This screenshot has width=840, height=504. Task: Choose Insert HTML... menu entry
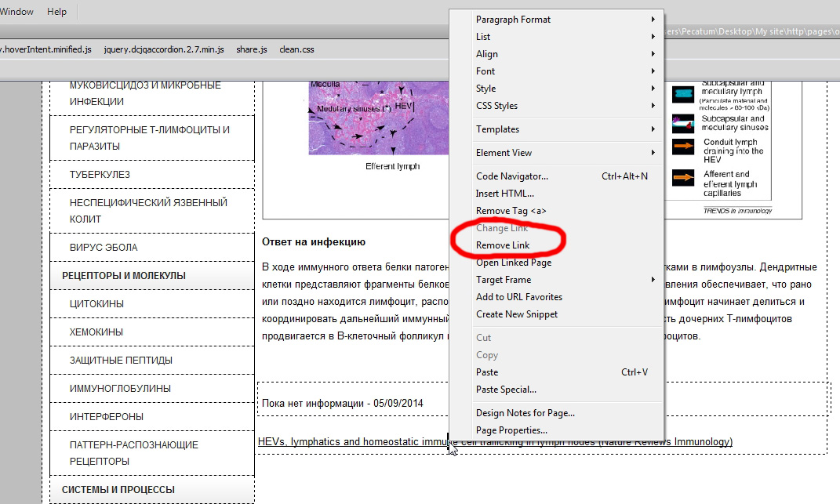click(x=504, y=194)
